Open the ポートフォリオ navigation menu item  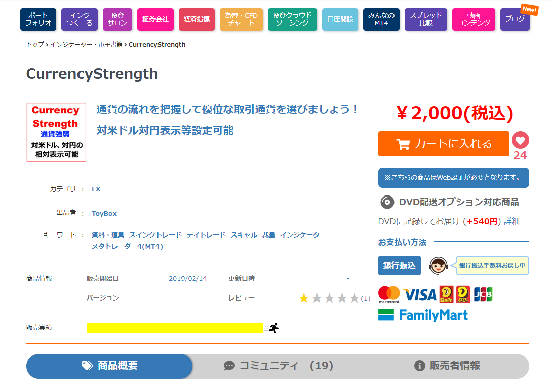point(38,19)
